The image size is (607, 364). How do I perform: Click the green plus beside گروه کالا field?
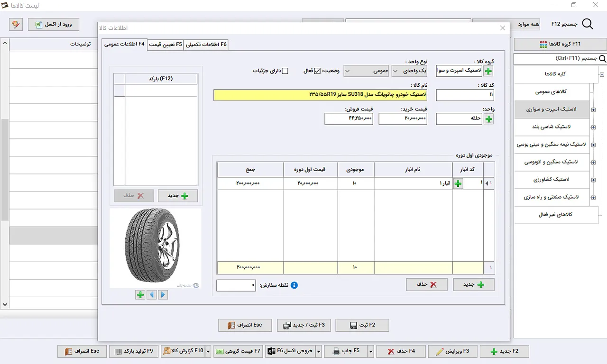point(488,71)
